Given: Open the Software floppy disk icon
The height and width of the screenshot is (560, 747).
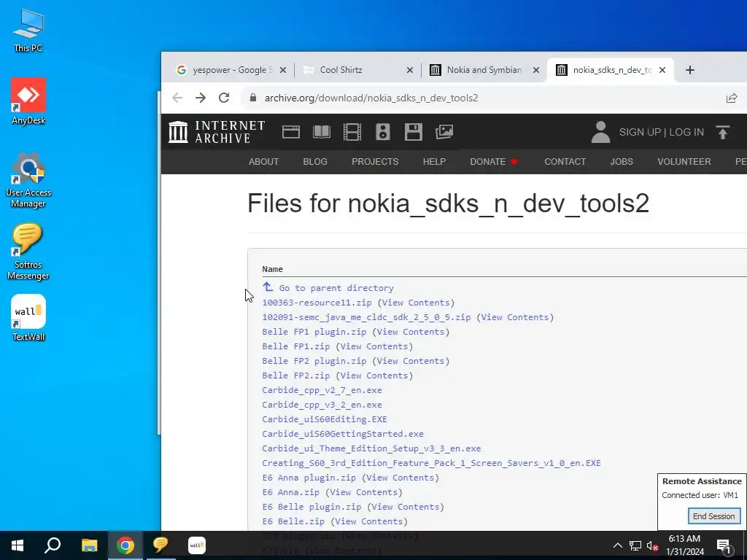Looking at the screenshot, I should [x=414, y=132].
